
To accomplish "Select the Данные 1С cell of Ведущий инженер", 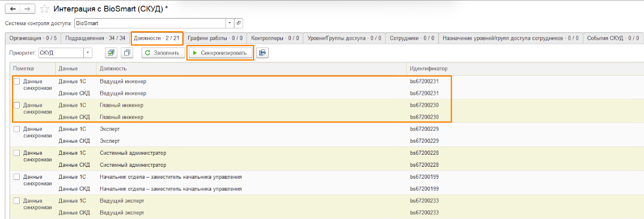I will 73,82.
